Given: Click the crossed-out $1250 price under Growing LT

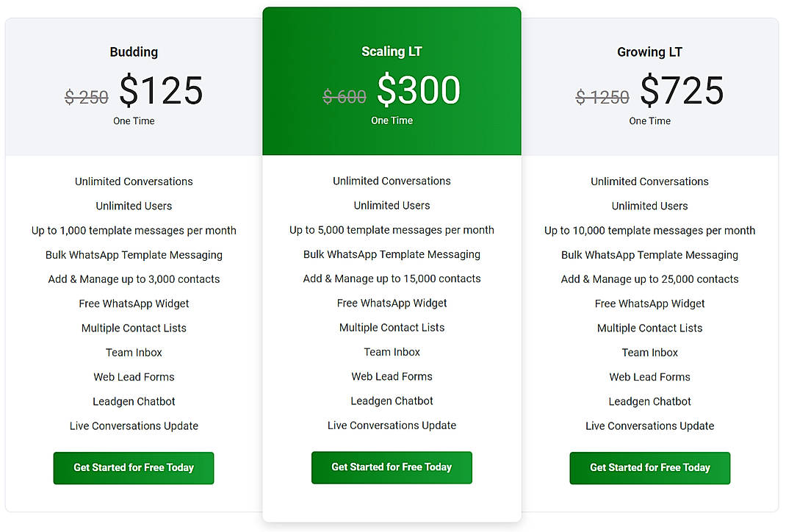Looking at the screenshot, I should (x=602, y=96).
